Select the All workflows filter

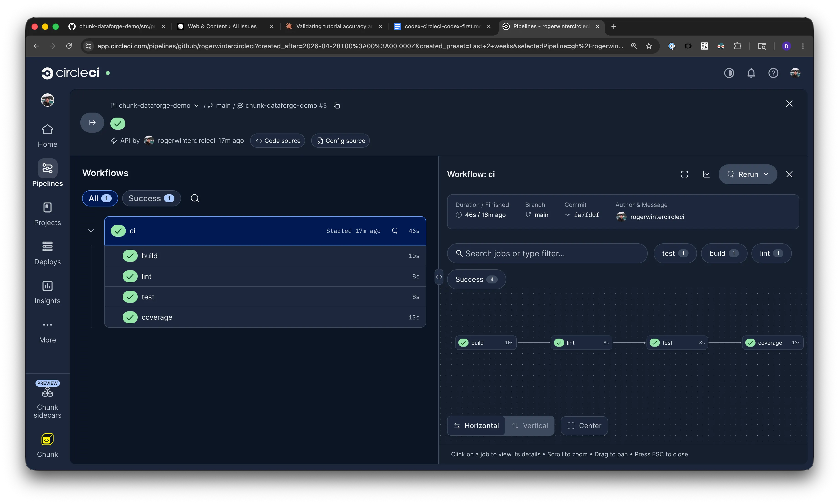tap(100, 198)
